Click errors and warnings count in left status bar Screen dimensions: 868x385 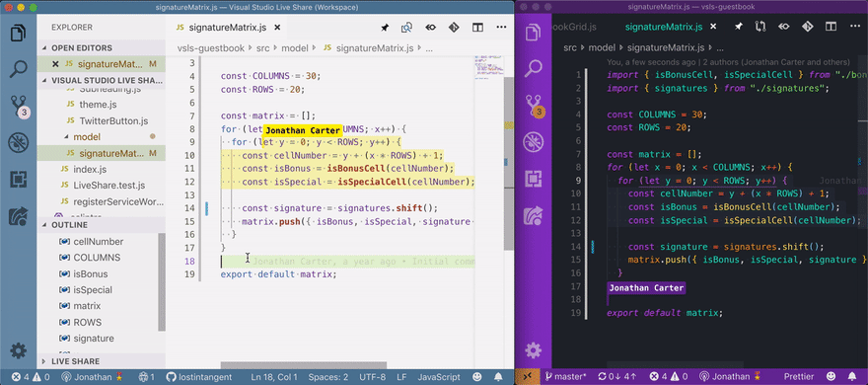coord(31,377)
